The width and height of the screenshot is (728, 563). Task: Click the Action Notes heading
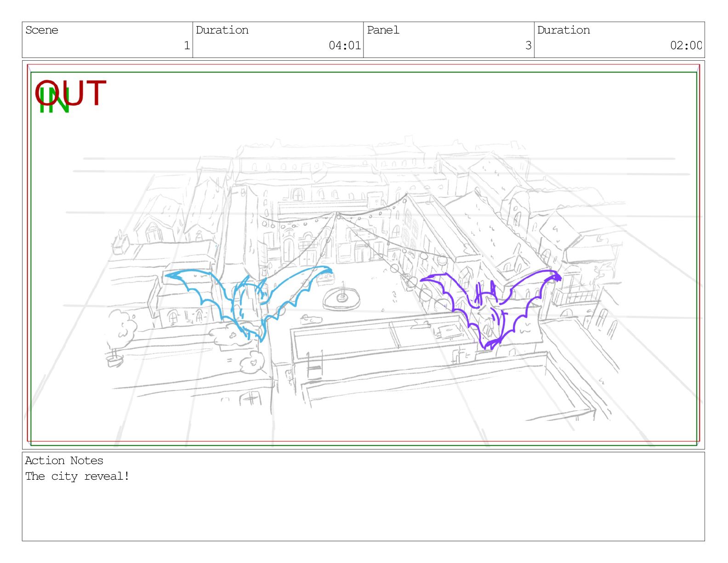[64, 460]
